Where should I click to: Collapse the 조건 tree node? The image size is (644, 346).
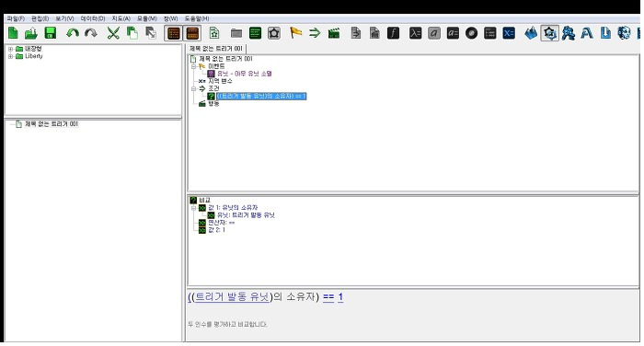tap(193, 88)
